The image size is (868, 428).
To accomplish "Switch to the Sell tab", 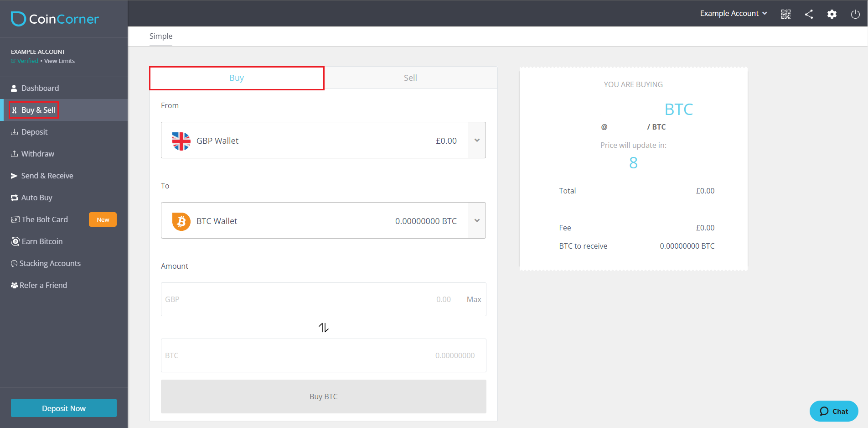I will 410,78.
